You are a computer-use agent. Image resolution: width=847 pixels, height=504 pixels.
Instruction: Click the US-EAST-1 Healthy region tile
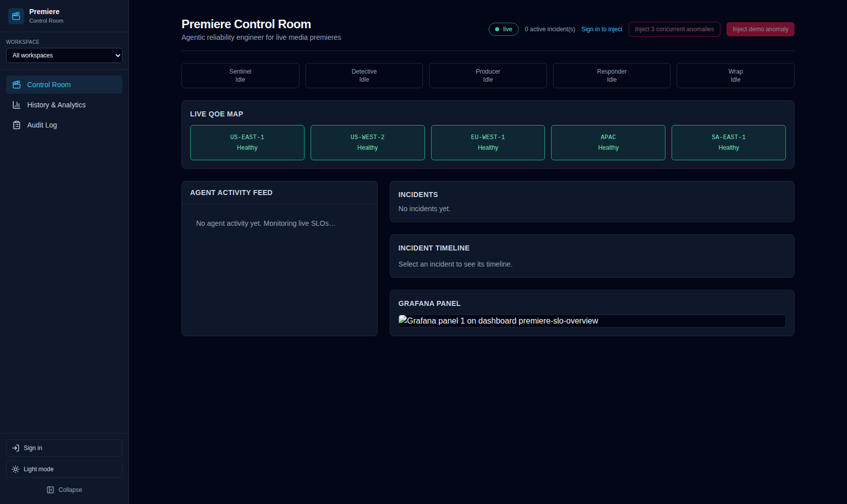[247, 143]
